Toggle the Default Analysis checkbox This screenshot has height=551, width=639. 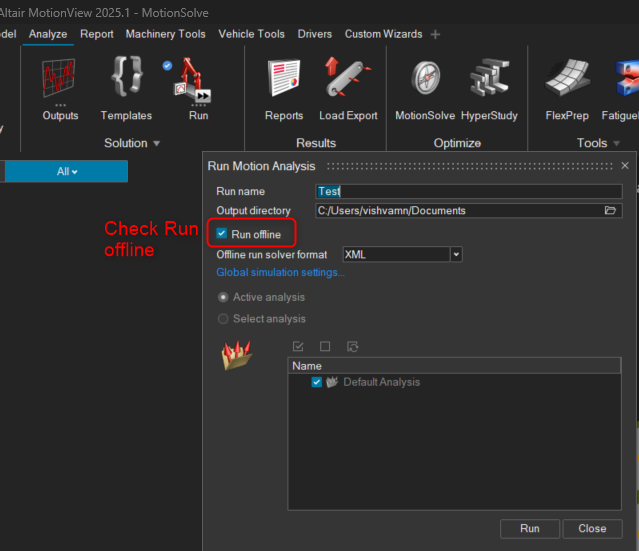(x=316, y=382)
